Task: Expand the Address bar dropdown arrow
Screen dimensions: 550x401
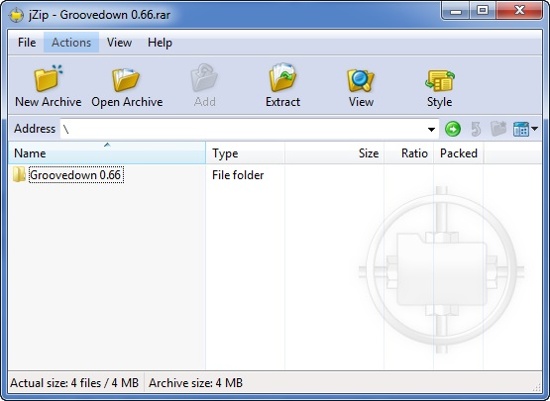Action: click(431, 129)
